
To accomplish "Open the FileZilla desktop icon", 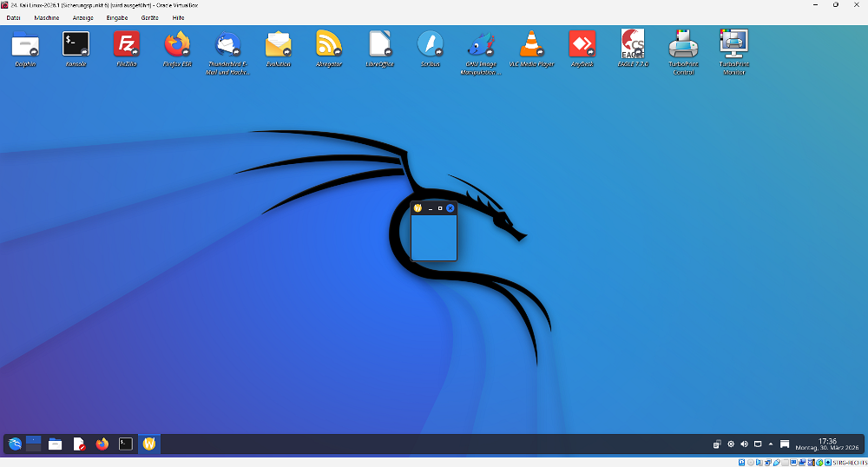I will [x=127, y=44].
